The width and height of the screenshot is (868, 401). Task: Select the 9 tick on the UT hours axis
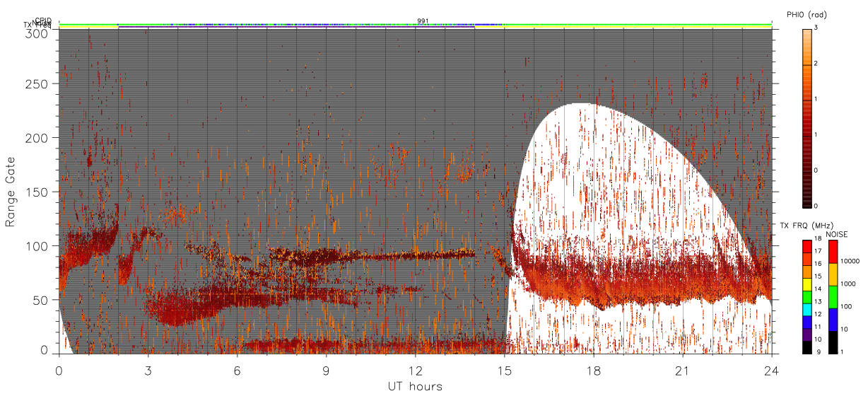point(326,370)
